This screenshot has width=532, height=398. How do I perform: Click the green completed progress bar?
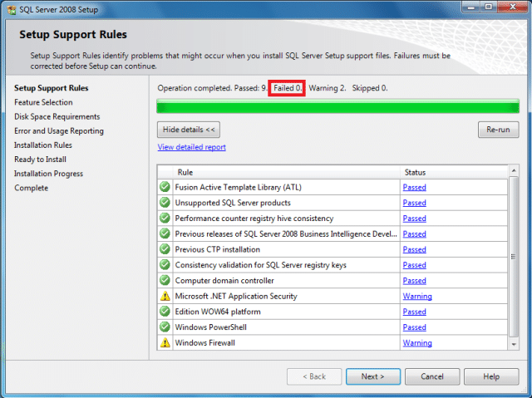tap(338, 106)
